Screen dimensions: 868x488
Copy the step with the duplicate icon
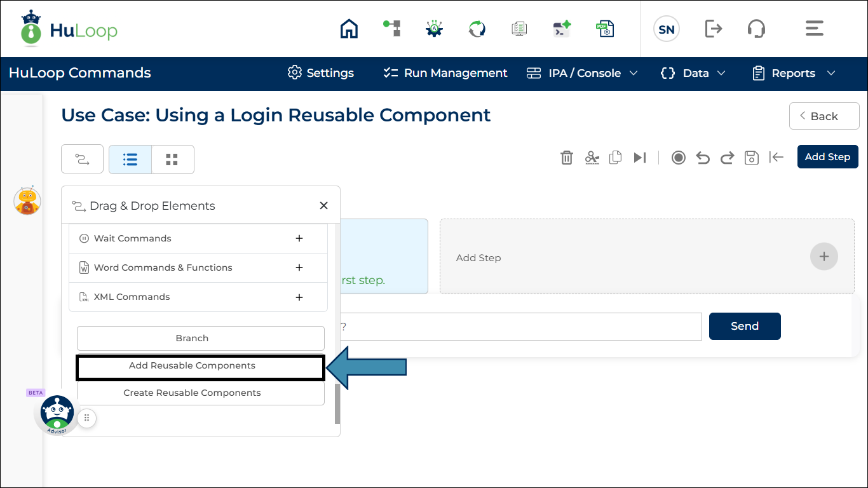coord(615,157)
